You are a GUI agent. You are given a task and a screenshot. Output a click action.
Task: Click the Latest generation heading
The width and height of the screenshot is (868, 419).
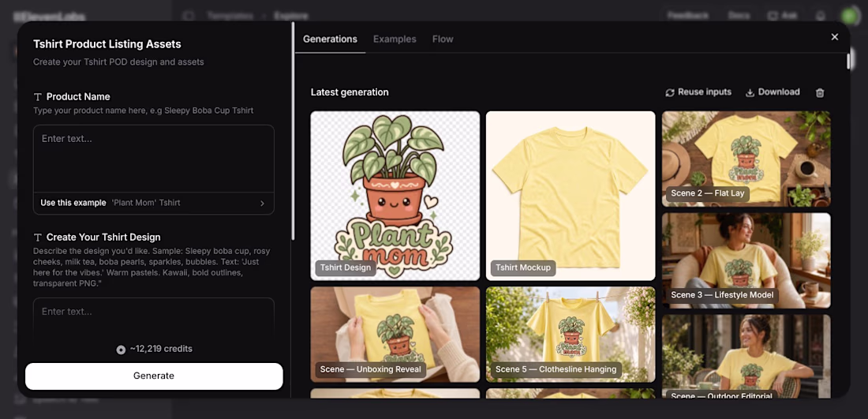(350, 92)
